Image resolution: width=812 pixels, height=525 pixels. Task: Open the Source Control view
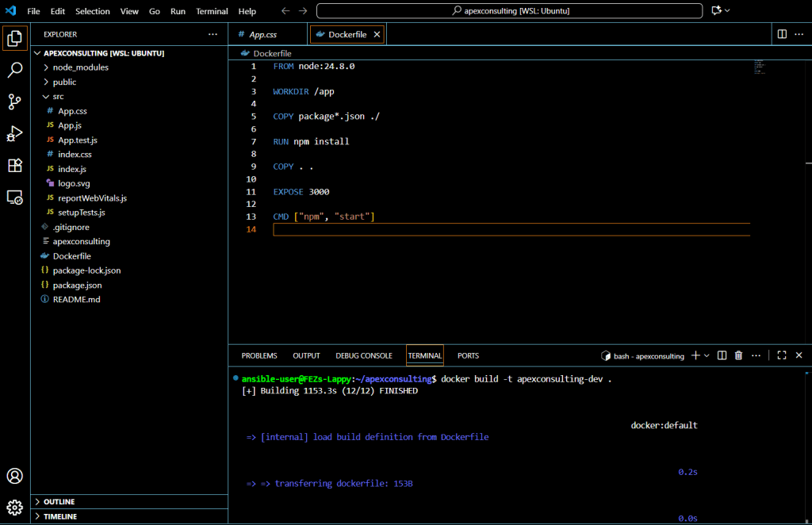14,102
